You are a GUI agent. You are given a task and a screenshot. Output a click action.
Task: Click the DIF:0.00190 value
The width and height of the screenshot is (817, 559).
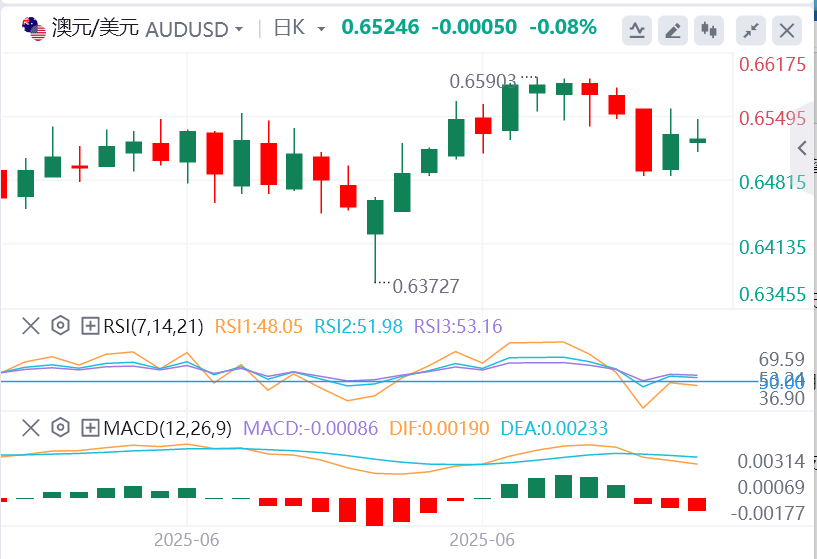[x=439, y=428]
